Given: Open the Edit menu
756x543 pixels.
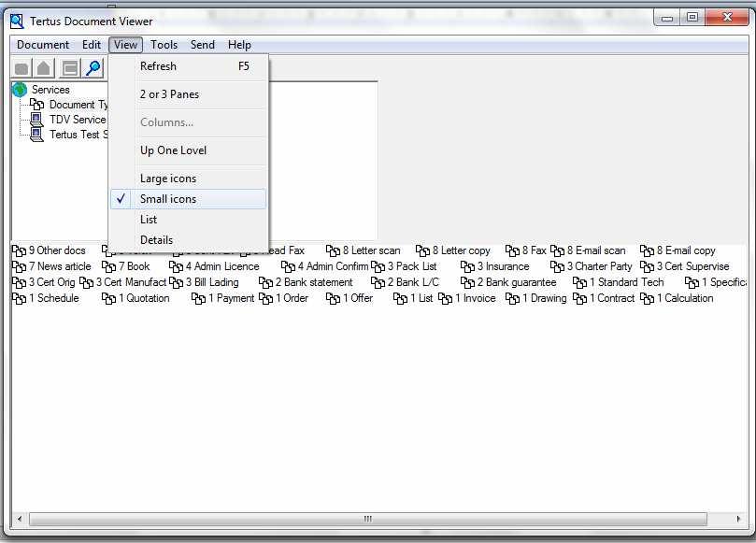Looking at the screenshot, I should coord(92,45).
